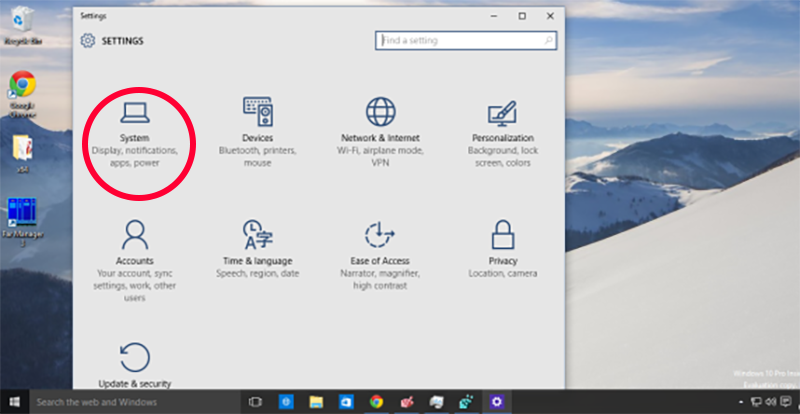Open Ease of Access settings
Viewport: 800px width, 414px height.
[380, 255]
